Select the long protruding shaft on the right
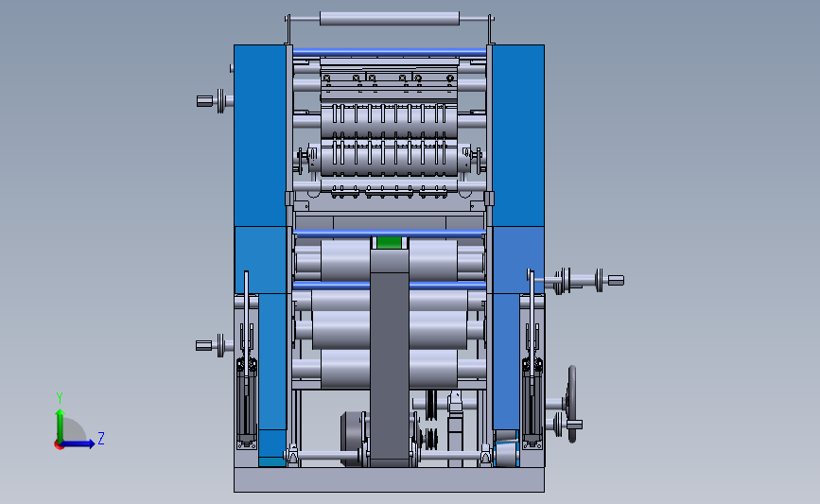Image resolution: width=820 pixels, height=504 pixels. 584,281
